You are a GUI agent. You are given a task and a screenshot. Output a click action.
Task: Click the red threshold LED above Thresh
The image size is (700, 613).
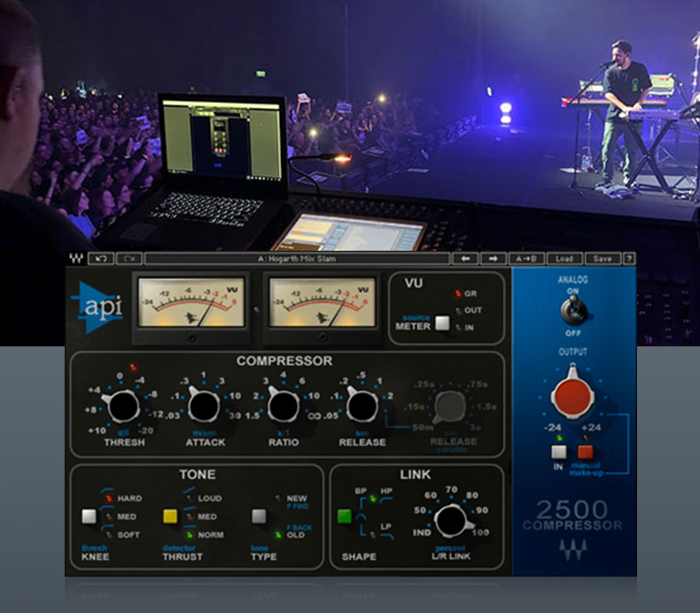[x=133, y=367]
